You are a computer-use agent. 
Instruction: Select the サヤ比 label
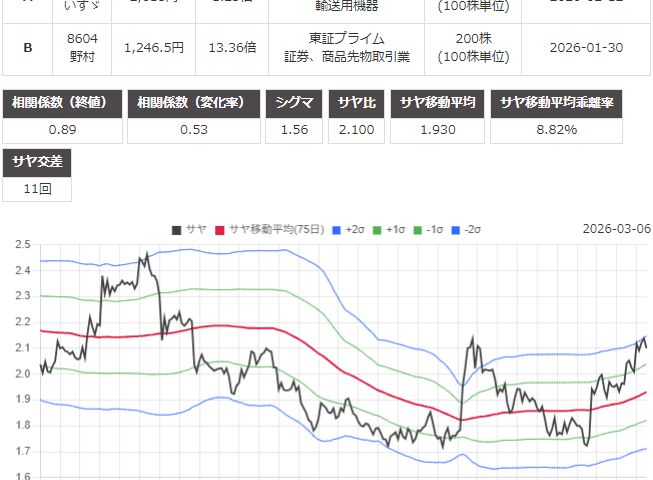click(x=356, y=104)
